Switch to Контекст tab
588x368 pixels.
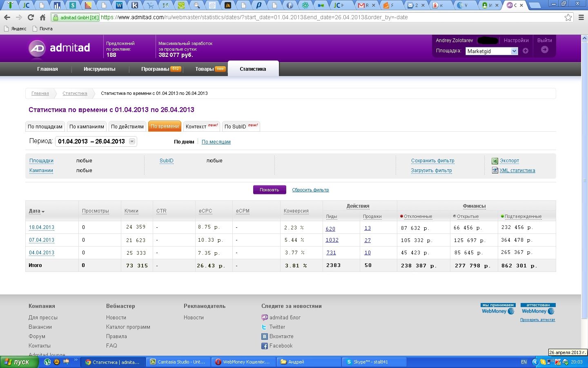(x=202, y=126)
